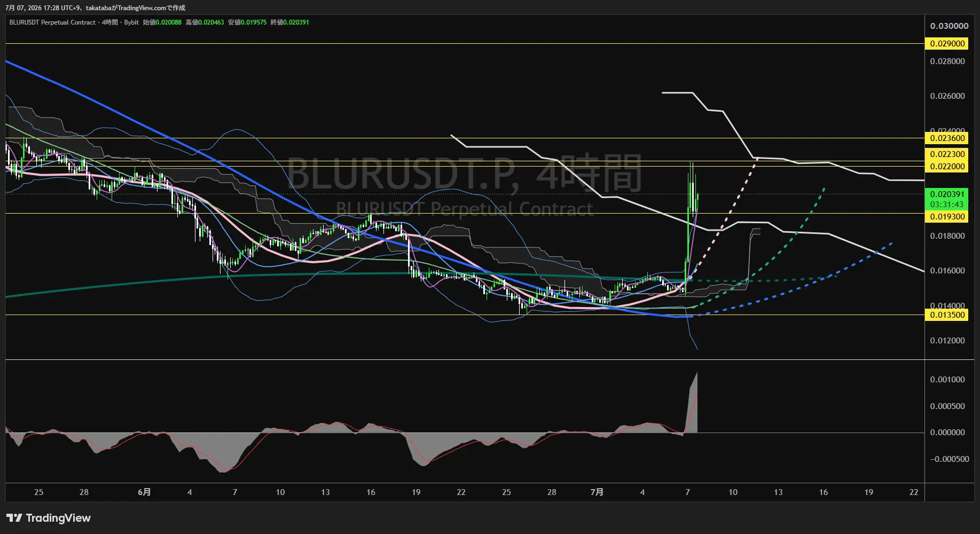Click the 6月 date marker on time axis
Screen dimensions: 980x534
tap(144, 492)
